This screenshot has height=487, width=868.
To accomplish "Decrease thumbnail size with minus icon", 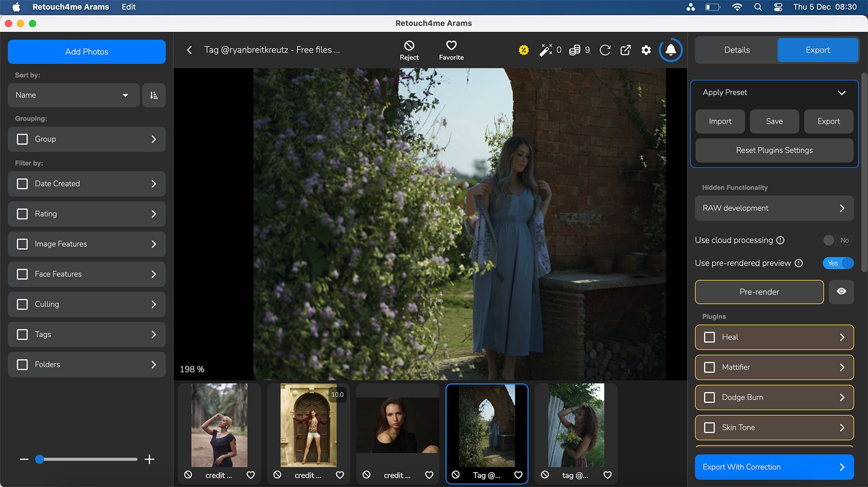I will 24,459.
